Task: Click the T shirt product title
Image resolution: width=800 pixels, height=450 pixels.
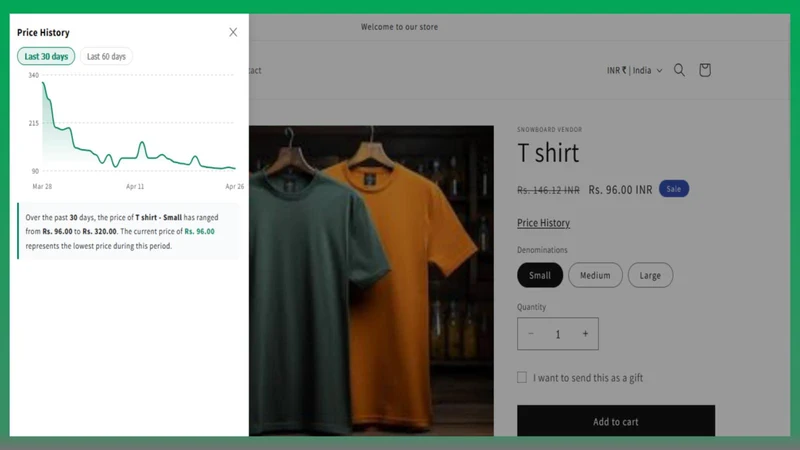Action: click(548, 153)
